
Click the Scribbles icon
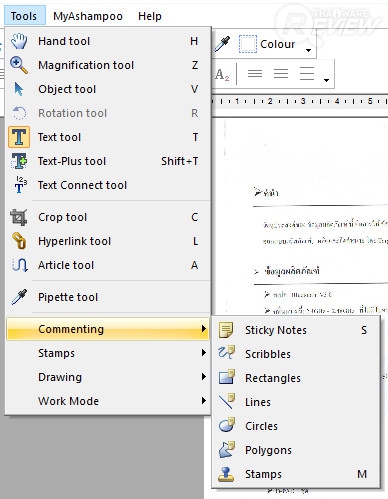(x=227, y=353)
